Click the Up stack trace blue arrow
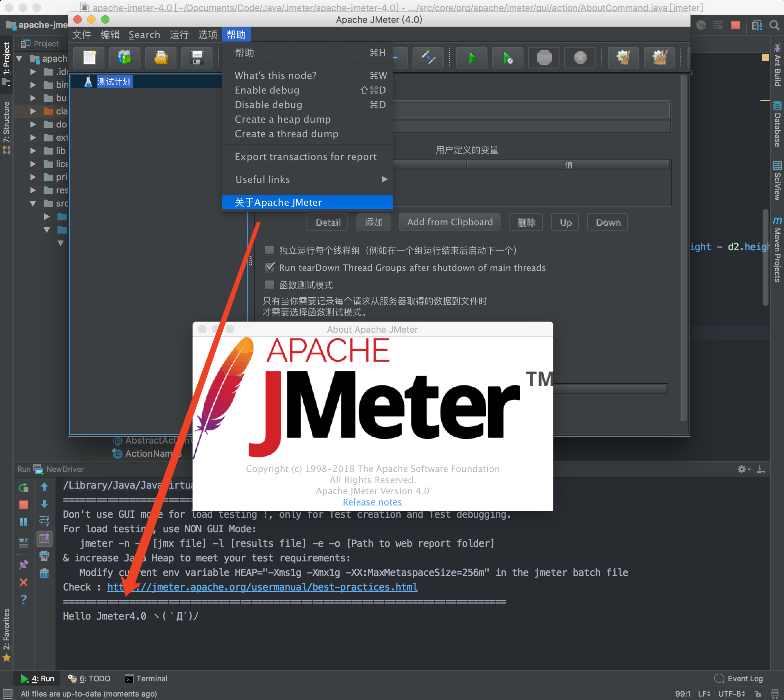The height and width of the screenshot is (700, 784). [x=44, y=487]
